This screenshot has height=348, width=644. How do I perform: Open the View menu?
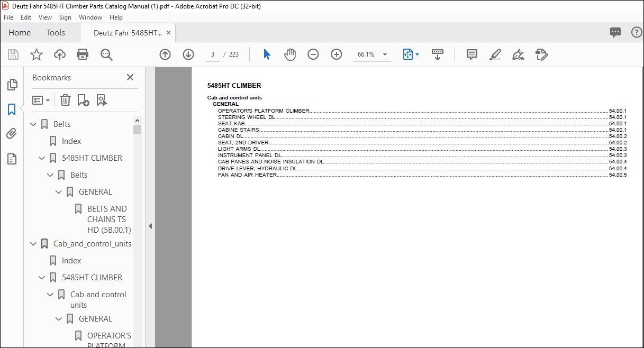[x=46, y=17]
